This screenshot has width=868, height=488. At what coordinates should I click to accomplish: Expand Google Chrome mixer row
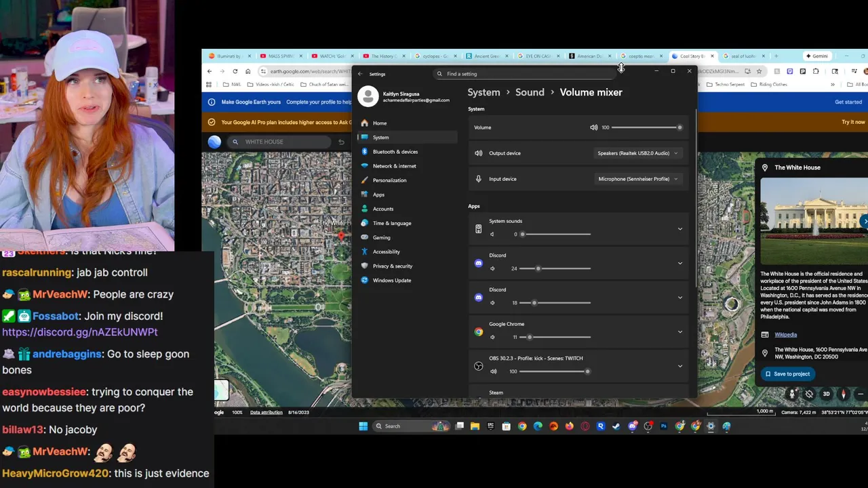pos(680,331)
